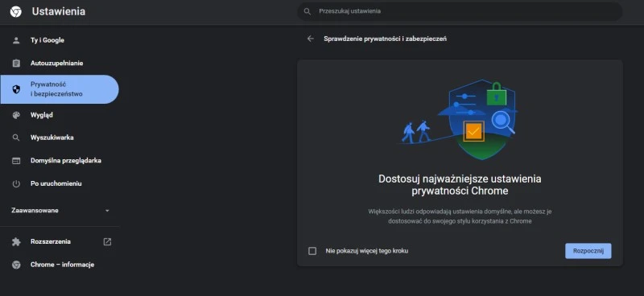The width and height of the screenshot is (644, 296).
Task: Go back using the arrow beside Sprawdzenie prywatności
Action: tap(311, 39)
